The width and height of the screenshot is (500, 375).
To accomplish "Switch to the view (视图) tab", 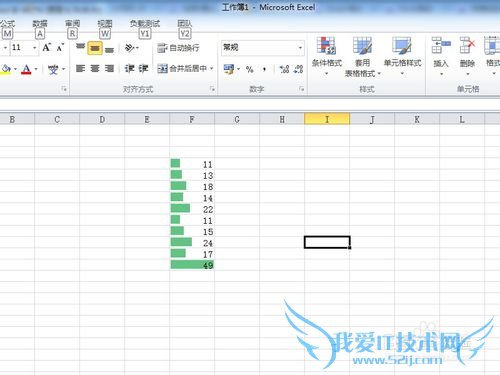I will point(105,24).
